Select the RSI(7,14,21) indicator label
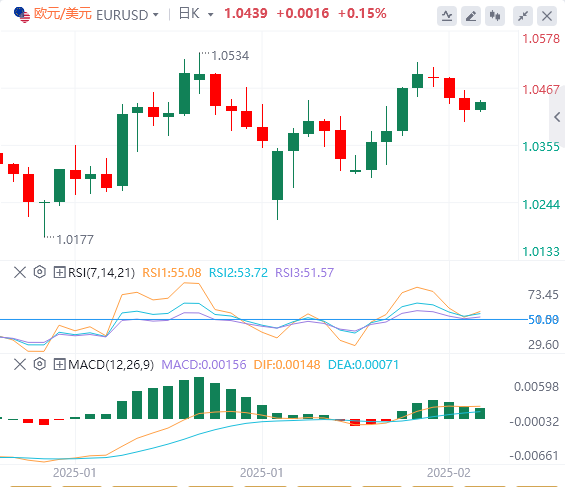Image resolution: width=565 pixels, height=487 pixels. pyautogui.click(x=101, y=273)
